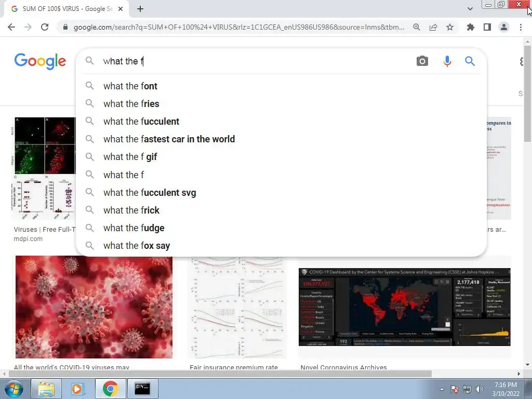Viewport: 532px width, 399px height.
Task: Start voice search with the microphone
Action: pos(447,61)
